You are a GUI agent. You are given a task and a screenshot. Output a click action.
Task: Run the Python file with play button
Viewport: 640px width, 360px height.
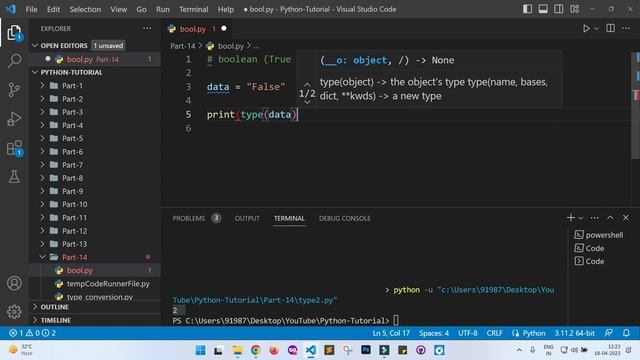(x=586, y=29)
